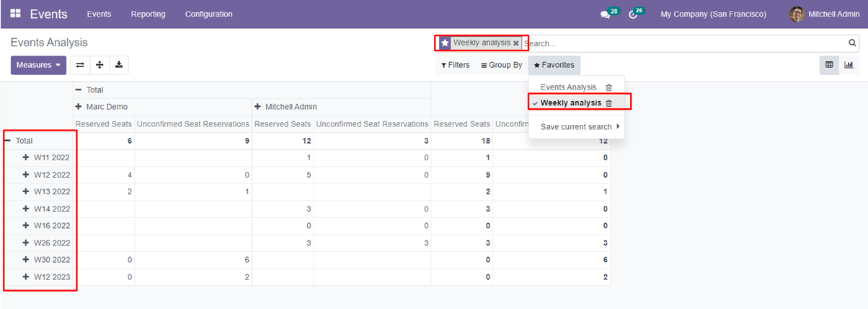
Task: Open the activities clock icon
Action: 633,14
